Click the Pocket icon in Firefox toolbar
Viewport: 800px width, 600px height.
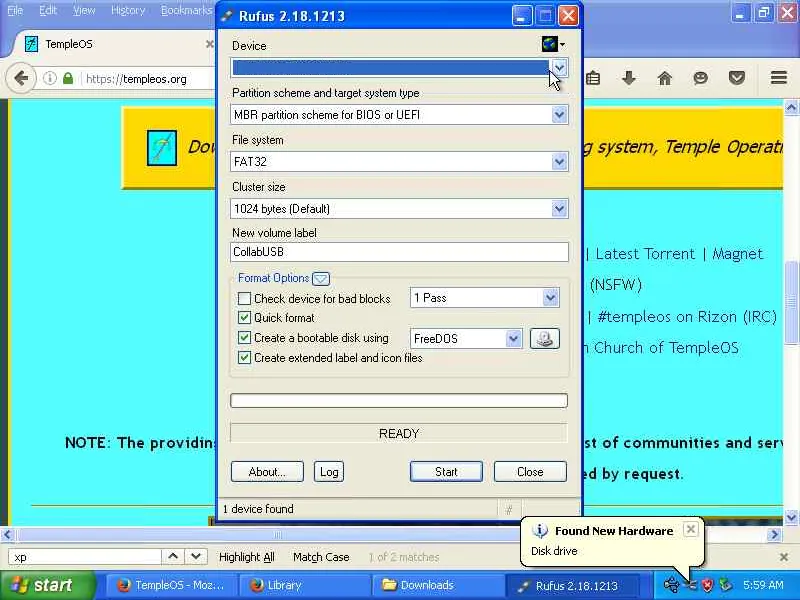pos(737,78)
